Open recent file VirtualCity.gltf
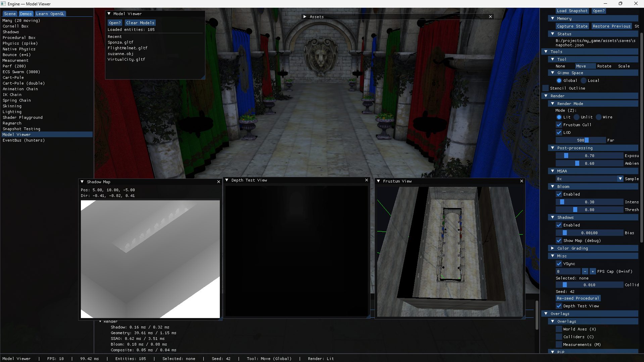The width and height of the screenshot is (644, 362). 126,59
